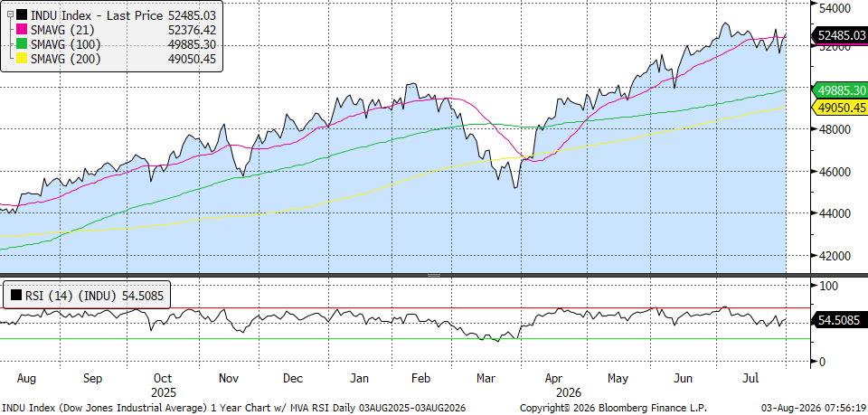This screenshot has width=868, height=415.
Task: Click the May month label on the time axis
Action: coord(618,379)
